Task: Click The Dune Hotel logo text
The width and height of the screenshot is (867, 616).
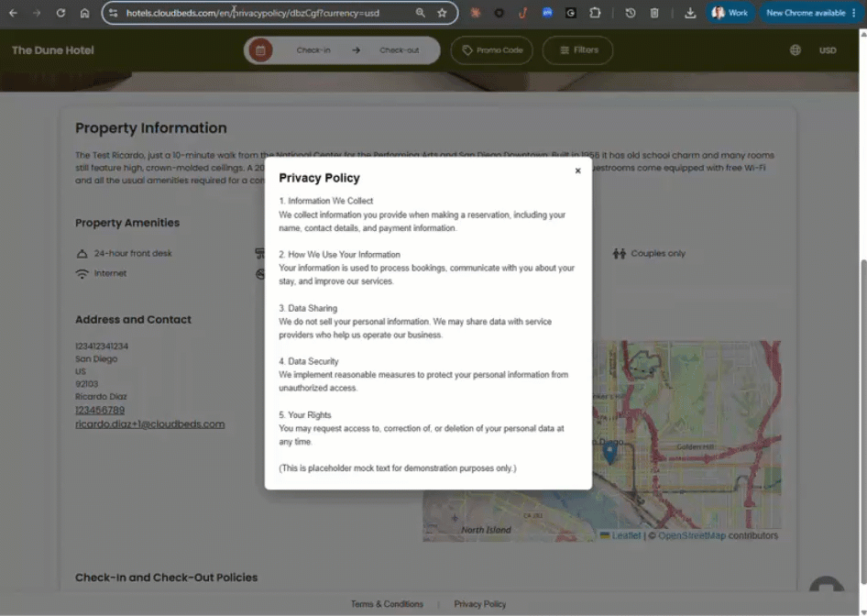Action: [x=53, y=50]
